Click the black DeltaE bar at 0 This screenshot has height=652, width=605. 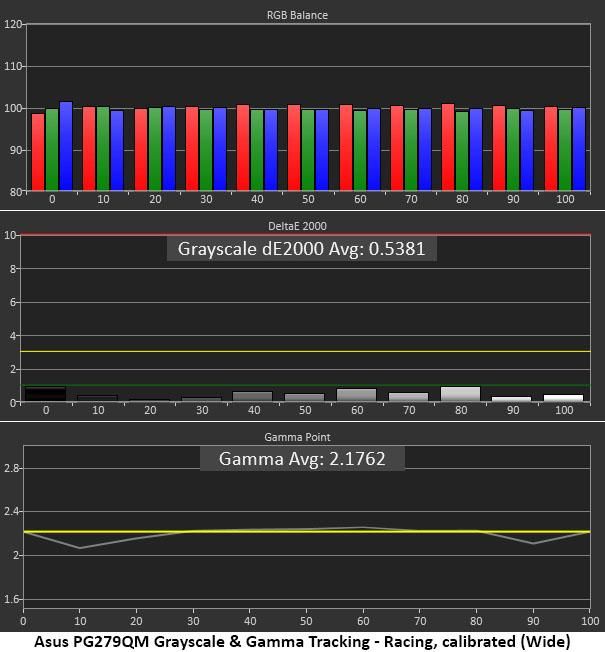click(45, 394)
